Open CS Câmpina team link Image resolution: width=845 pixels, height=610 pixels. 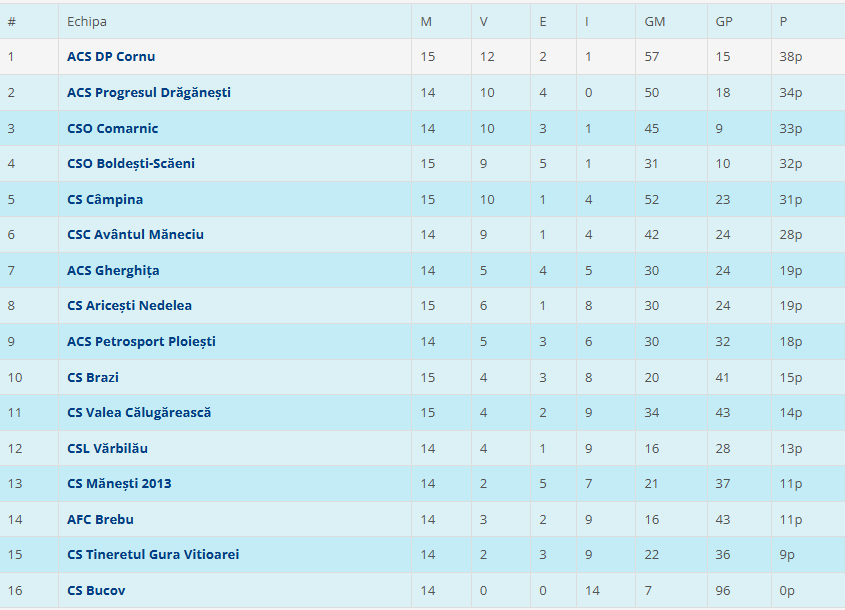click(x=105, y=200)
